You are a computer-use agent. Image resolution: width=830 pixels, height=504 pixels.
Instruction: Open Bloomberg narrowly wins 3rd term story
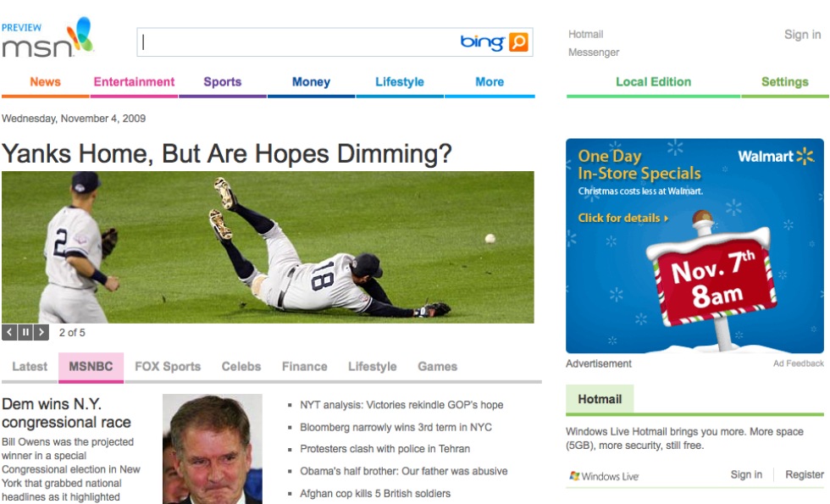(x=396, y=427)
